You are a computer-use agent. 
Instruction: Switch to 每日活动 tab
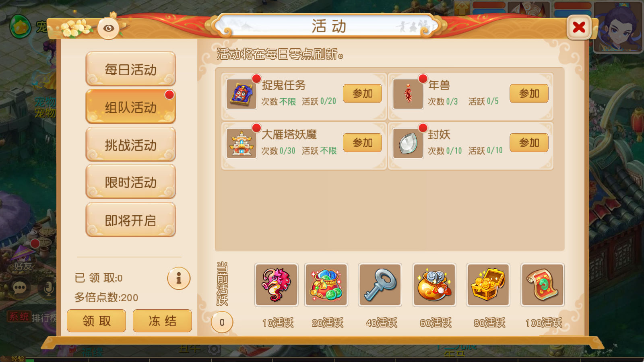click(130, 69)
